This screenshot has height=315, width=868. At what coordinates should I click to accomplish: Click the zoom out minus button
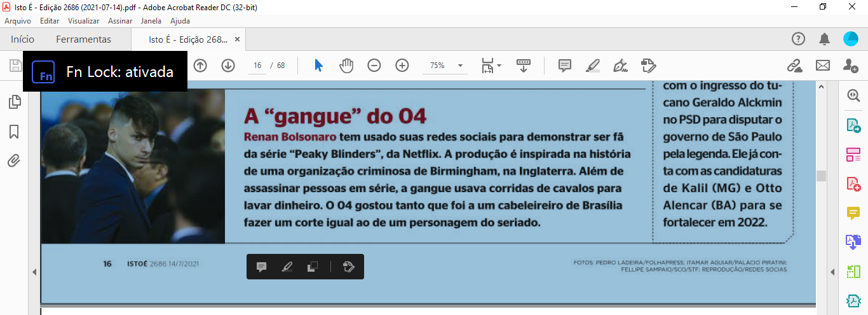pos(374,66)
